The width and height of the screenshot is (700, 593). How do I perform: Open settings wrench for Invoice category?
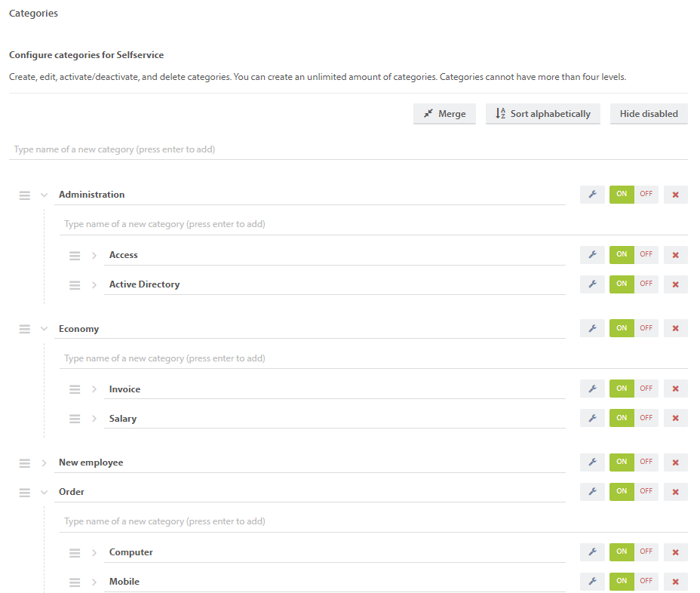coord(592,389)
